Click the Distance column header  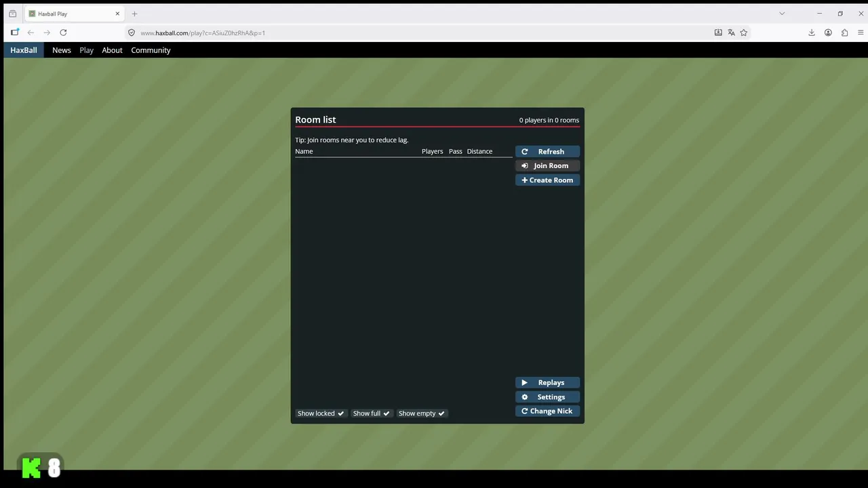[479, 151]
